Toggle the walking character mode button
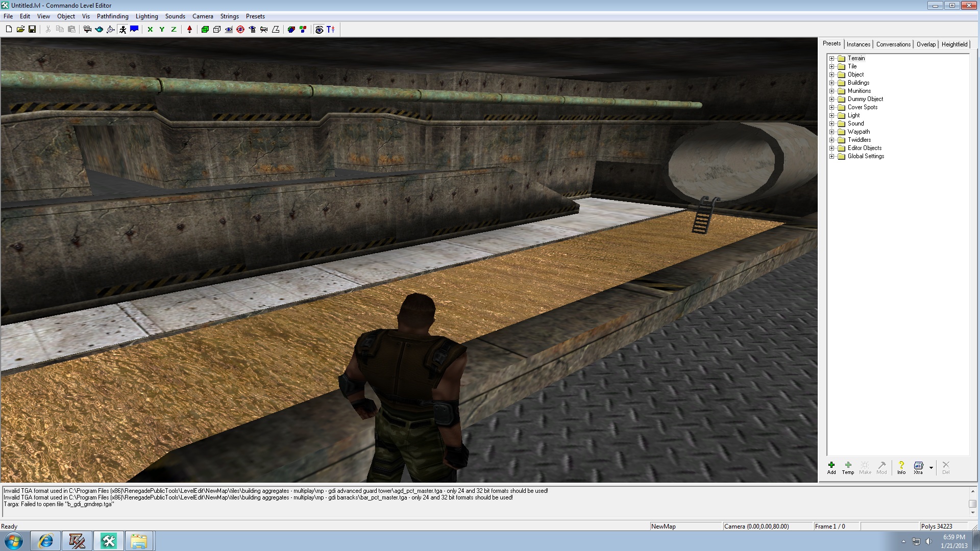 click(122, 30)
